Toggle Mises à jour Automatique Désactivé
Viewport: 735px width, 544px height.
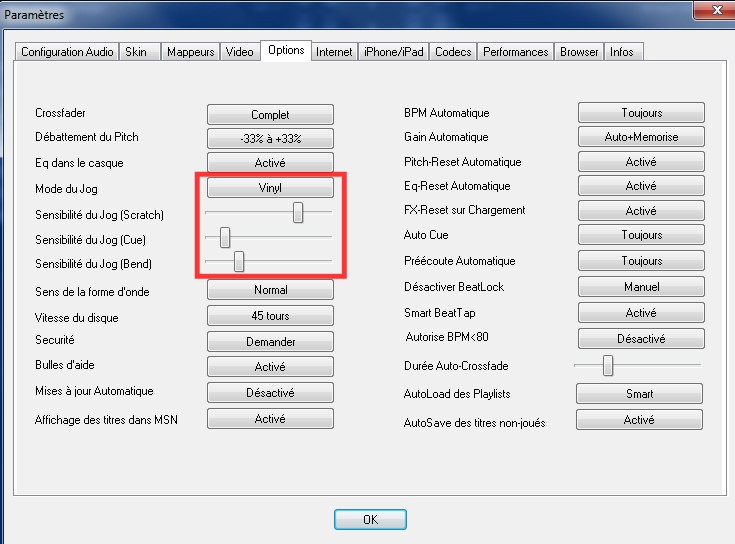(x=270, y=393)
